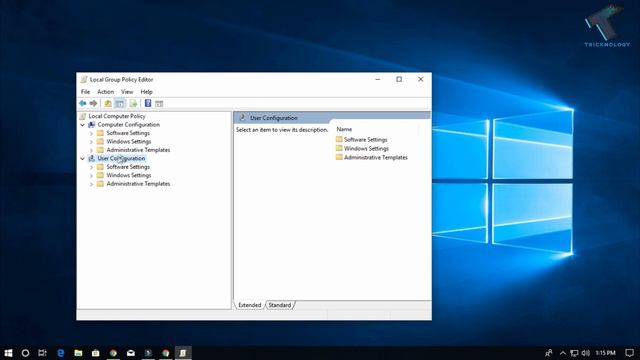Select User Configuration's Windows Settings label in tree

(x=129, y=176)
